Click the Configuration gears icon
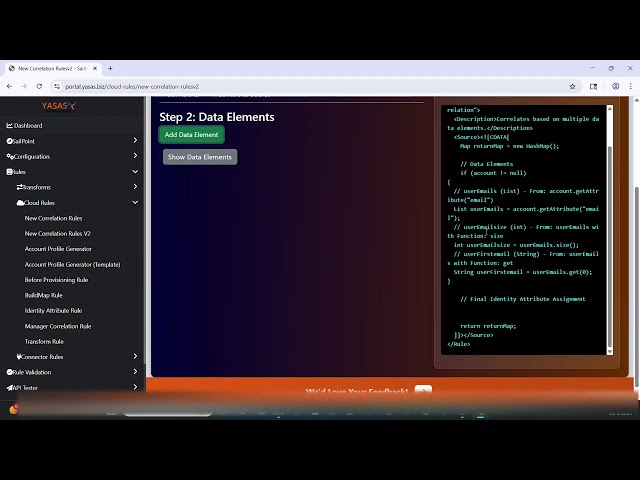 (x=10, y=156)
